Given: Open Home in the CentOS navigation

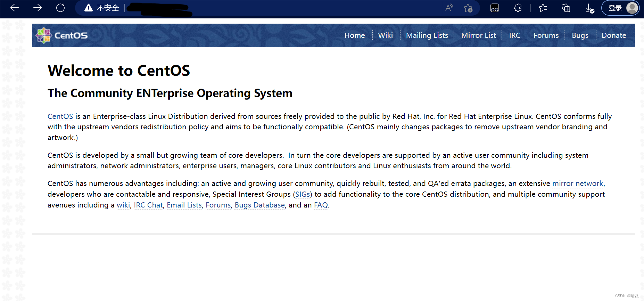Looking at the screenshot, I should [355, 35].
